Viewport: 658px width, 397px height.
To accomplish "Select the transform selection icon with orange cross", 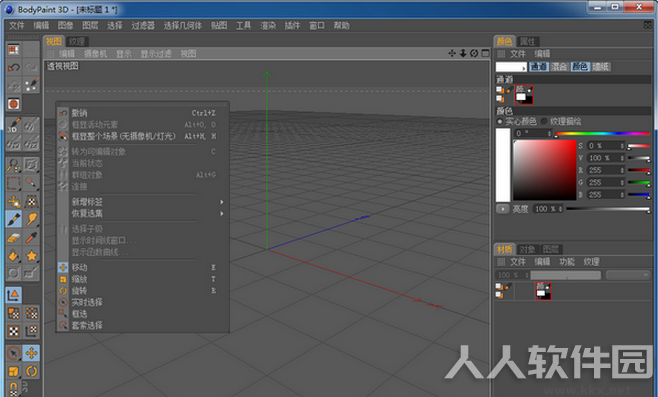I will 14,201.
